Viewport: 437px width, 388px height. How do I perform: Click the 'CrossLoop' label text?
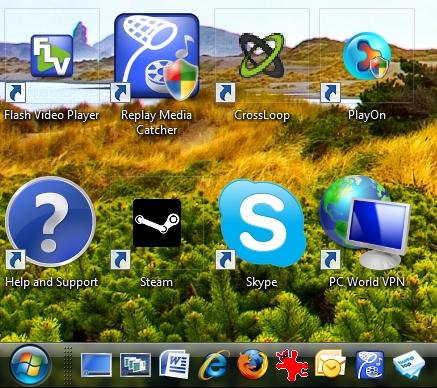262,115
